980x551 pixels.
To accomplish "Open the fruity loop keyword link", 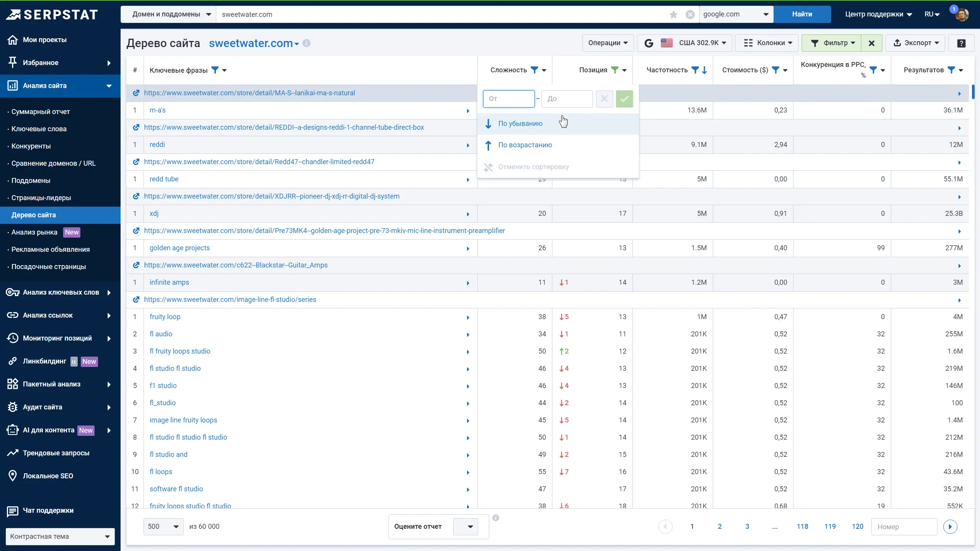I will point(165,317).
